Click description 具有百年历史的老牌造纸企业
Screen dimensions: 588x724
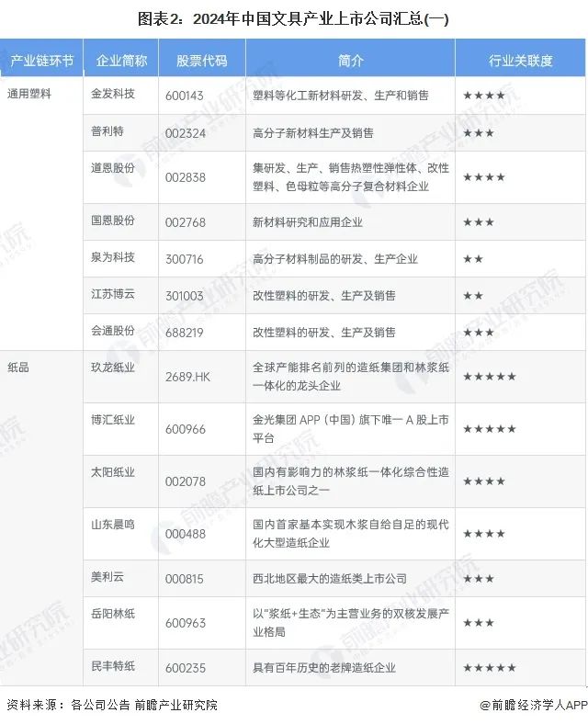click(324, 668)
